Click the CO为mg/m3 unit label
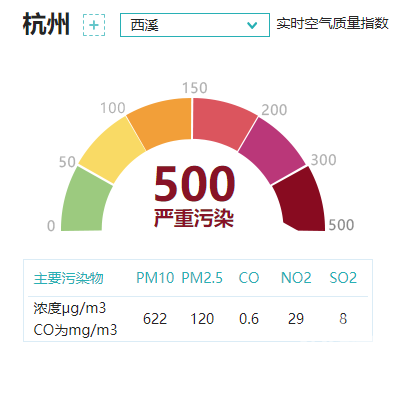Screen dimensions: 396x396 [x=75, y=330]
